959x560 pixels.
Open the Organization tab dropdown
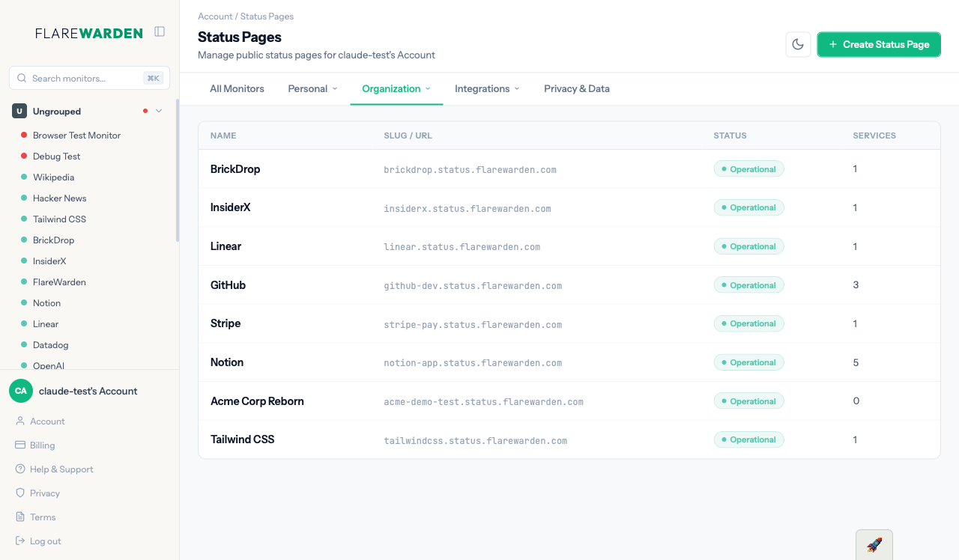(x=396, y=88)
